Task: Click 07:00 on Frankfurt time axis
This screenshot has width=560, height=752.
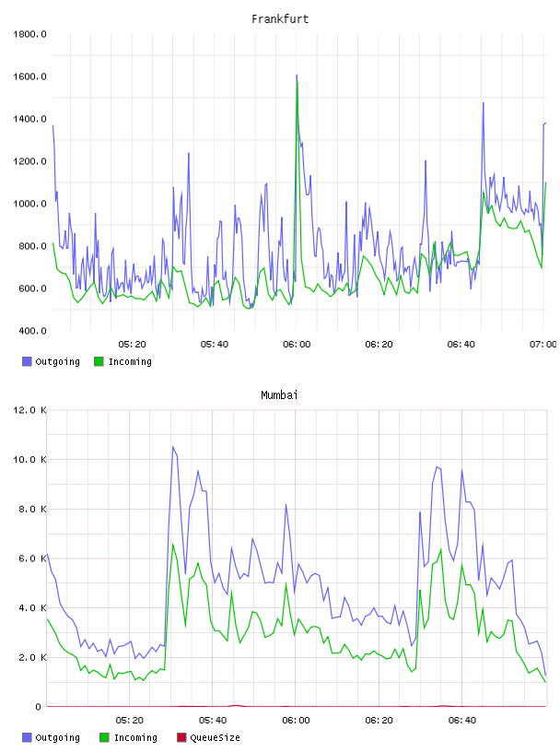Action: point(543,345)
